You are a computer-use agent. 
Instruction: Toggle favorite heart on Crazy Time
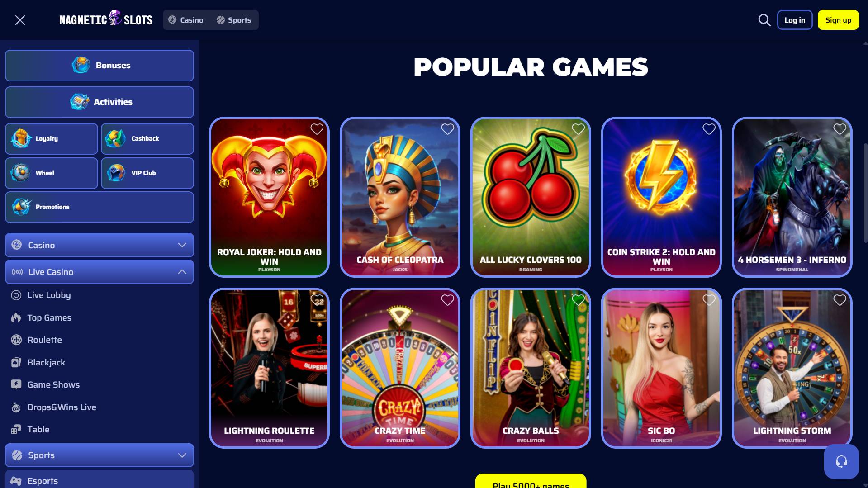click(x=447, y=300)
